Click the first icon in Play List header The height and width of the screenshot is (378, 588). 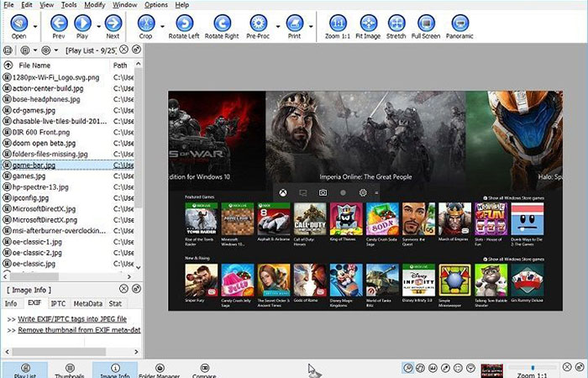click(8, 50)
